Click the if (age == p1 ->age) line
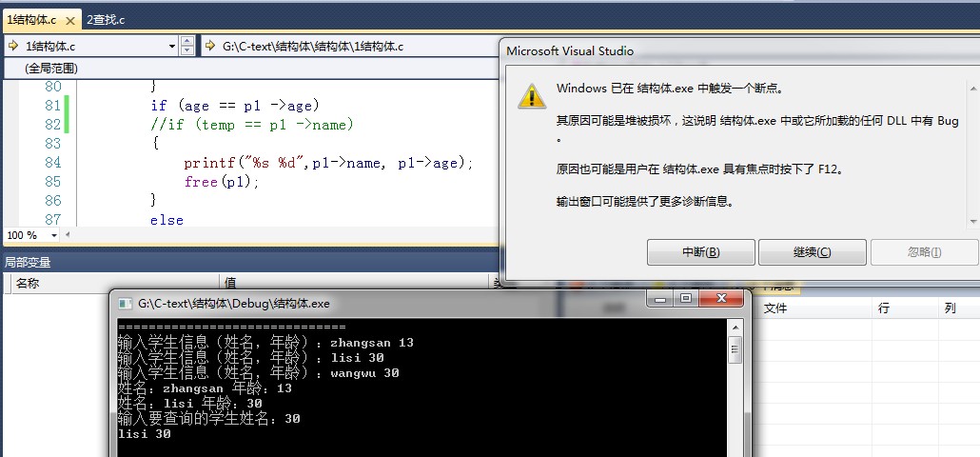The width and height of the screenshot is (980, 457). (x=235, y=105)
